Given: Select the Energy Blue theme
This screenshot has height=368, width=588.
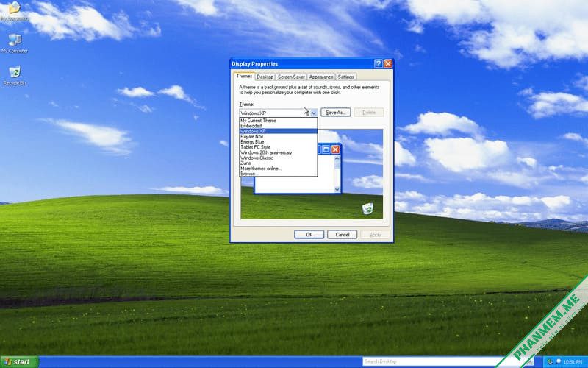Looking at the screenshot, I should pyautogui.click(x=279, y=142).
